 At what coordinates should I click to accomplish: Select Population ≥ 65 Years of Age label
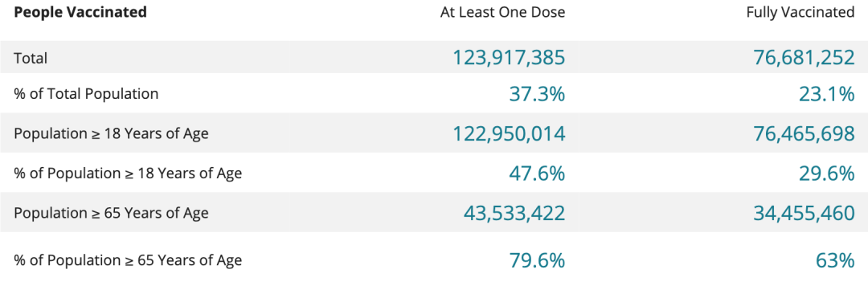tap(111, 213)
